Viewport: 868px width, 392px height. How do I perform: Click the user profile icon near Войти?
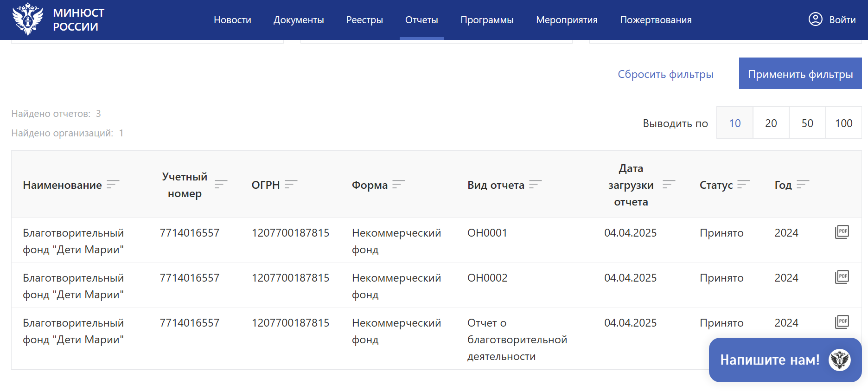point(815,19)
